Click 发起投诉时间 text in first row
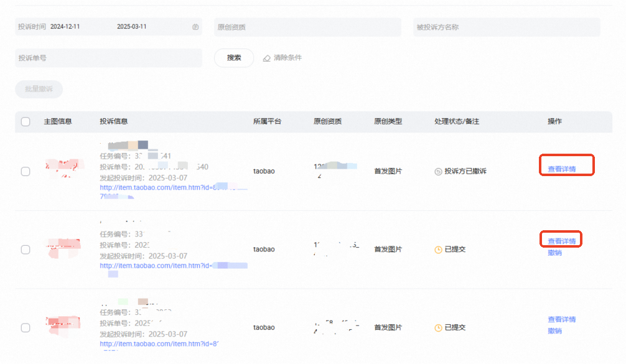The image size is (626, 364). pyautogui.click(x=143, y=177)
